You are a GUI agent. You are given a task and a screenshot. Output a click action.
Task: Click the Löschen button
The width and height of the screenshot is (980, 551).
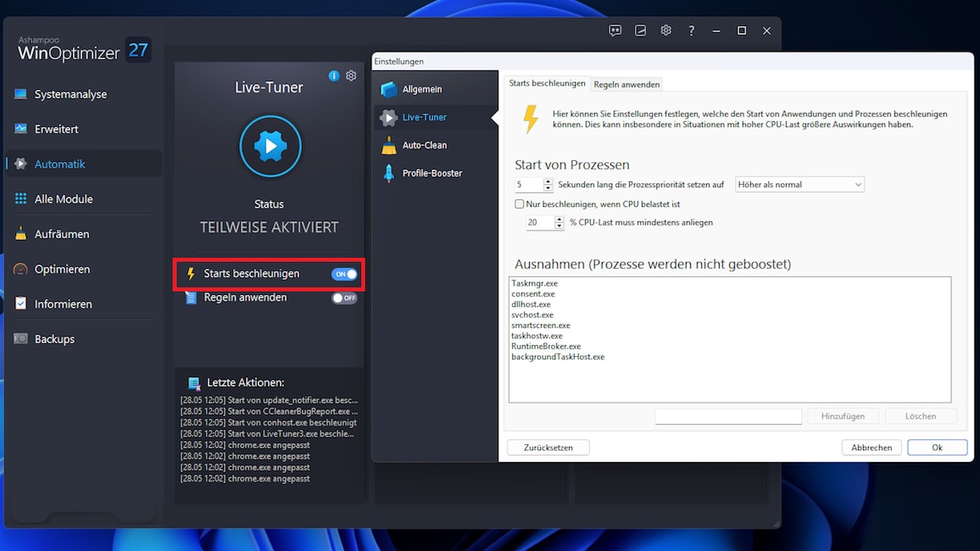tap(921, 416)
